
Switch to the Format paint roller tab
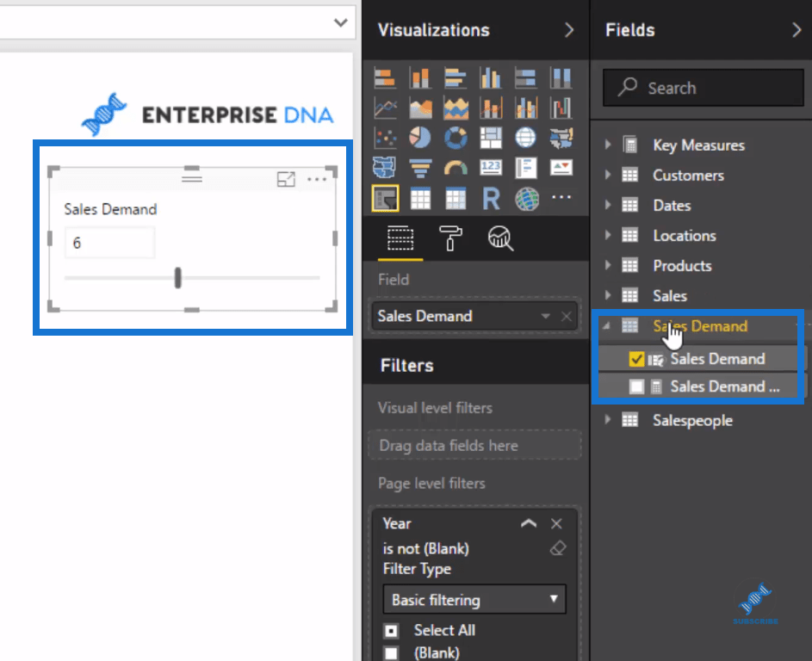450,238
